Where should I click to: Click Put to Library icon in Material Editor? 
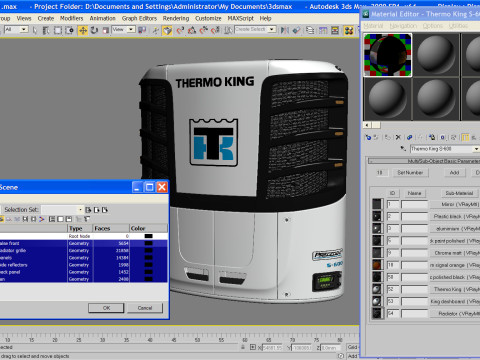432,137
